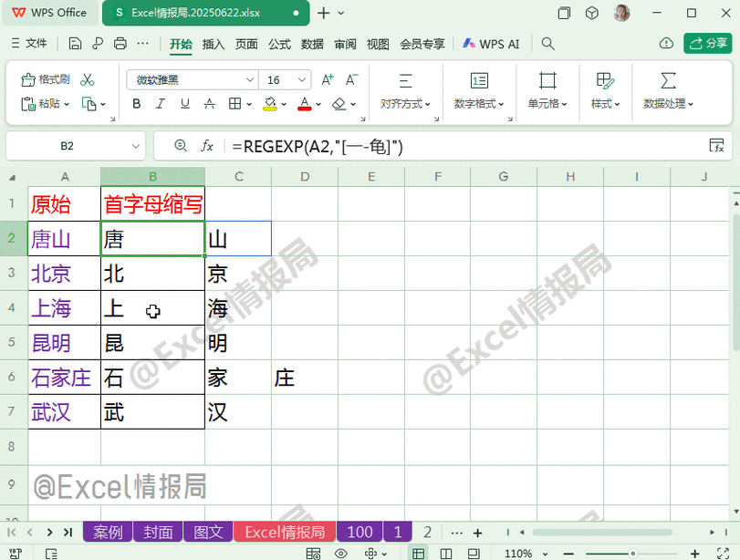740x560 pixels.
Task: Click the eraser clear-format icon
Action: click(x=339, y=104)
